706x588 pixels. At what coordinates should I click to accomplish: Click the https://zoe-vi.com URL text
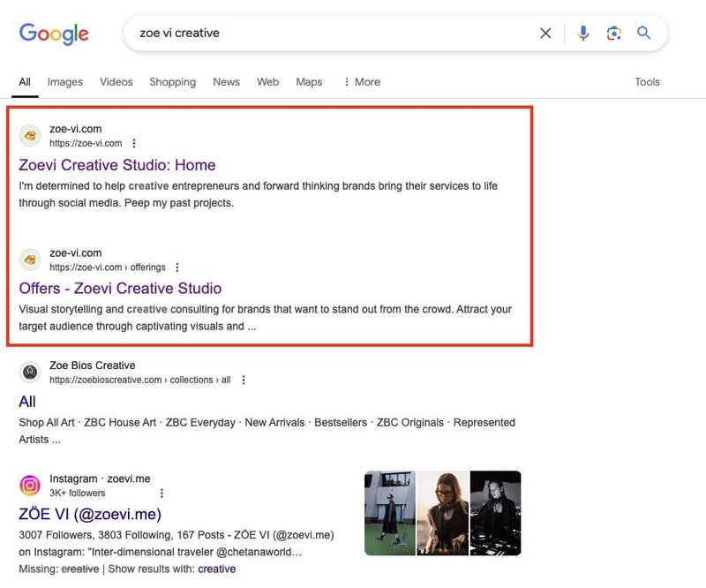click(x=86, y=143)
